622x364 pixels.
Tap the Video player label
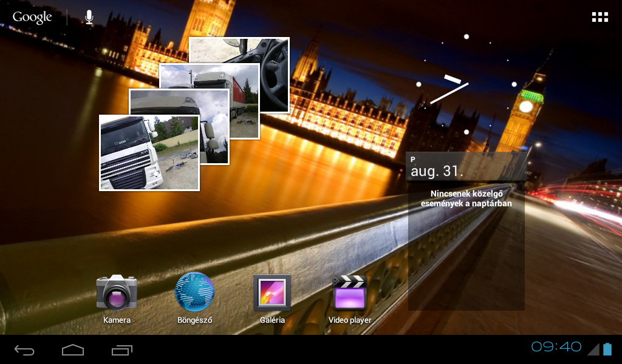click(x=350, y=320)
